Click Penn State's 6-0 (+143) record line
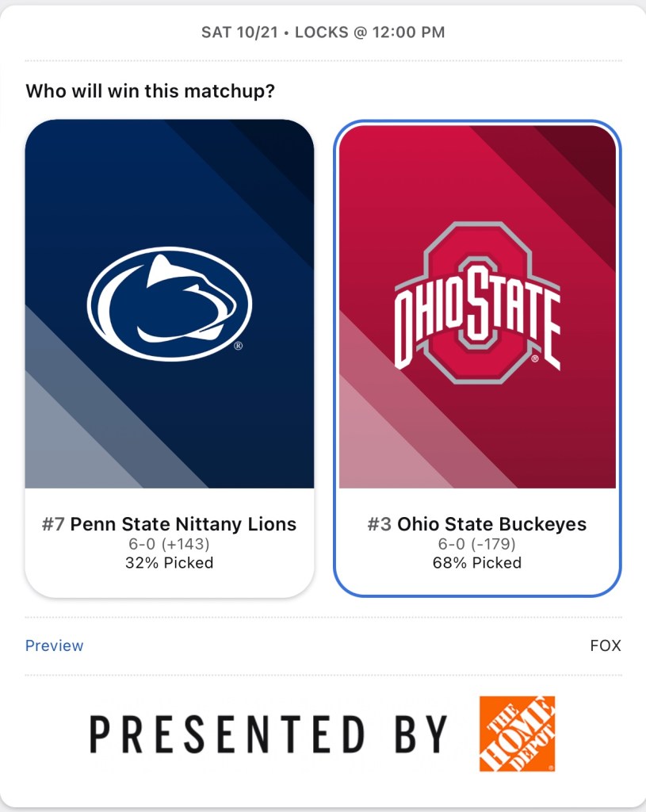The image size is (646, 812). (169, 544)
